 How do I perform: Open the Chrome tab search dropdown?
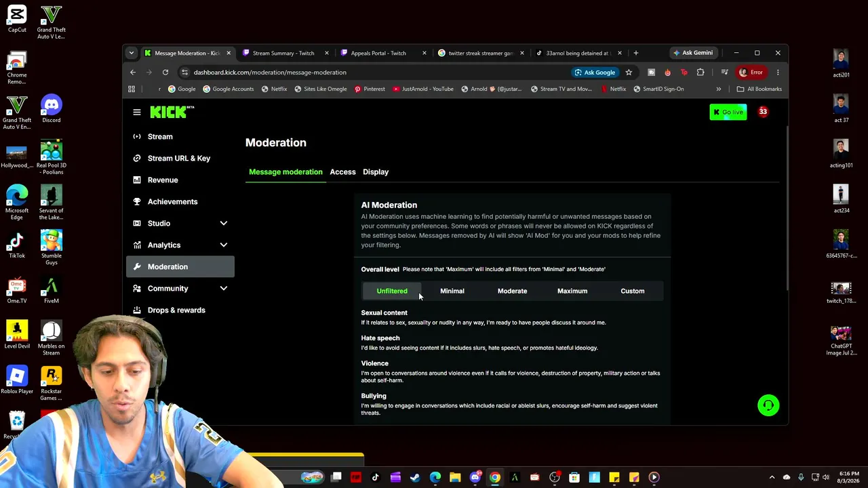click(132, 53)
